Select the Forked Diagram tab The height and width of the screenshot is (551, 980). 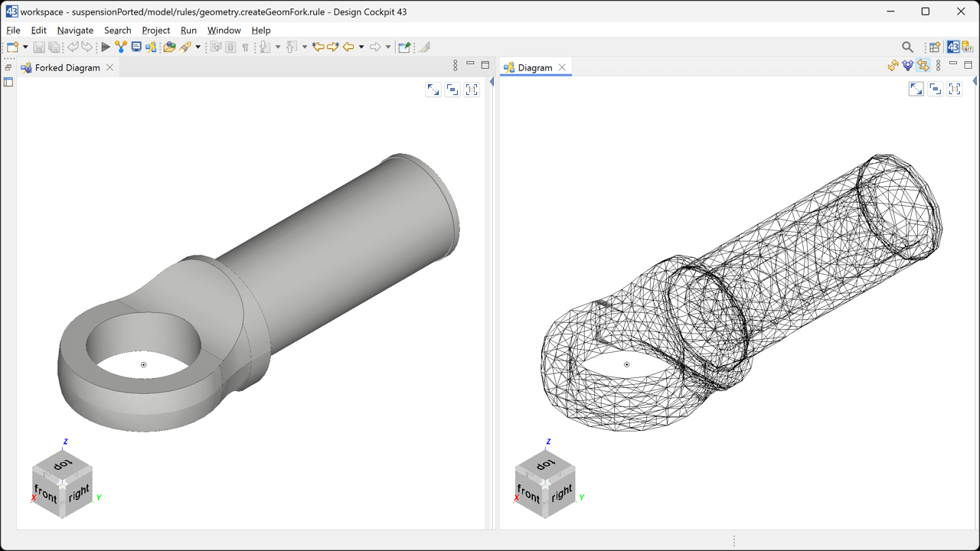[67, 67]
